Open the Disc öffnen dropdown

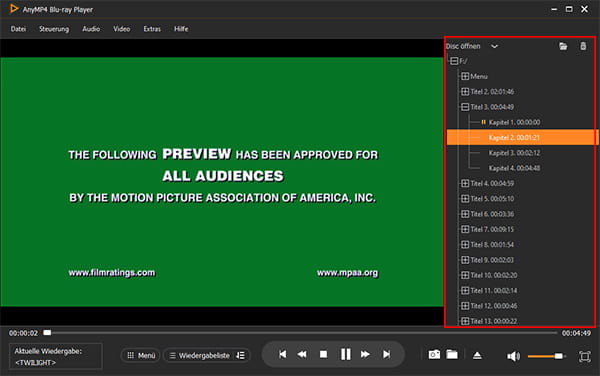(x=494, y=46)
